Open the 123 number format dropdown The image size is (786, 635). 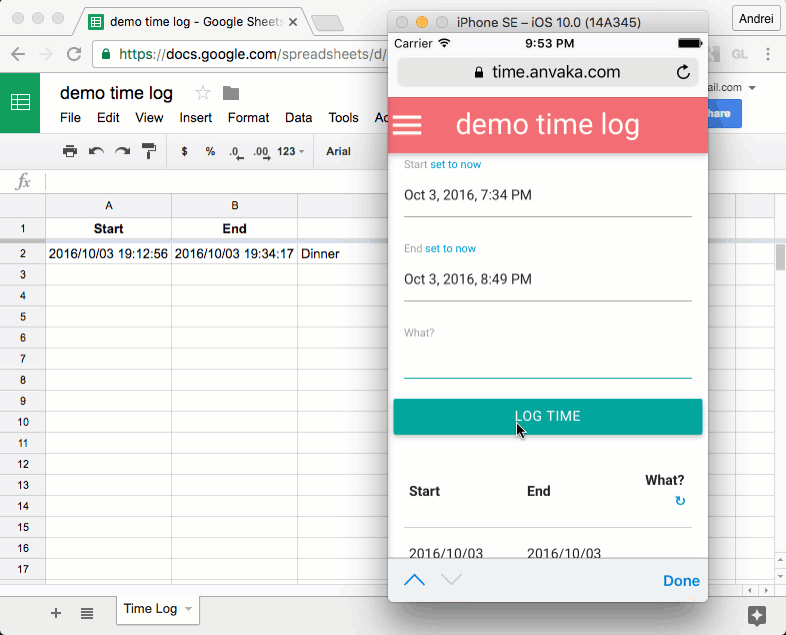pos(291,152)
